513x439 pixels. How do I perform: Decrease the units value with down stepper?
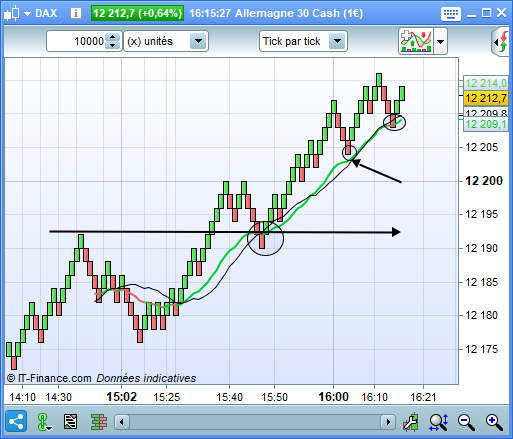pyautogui.click(x=113, y=45)
